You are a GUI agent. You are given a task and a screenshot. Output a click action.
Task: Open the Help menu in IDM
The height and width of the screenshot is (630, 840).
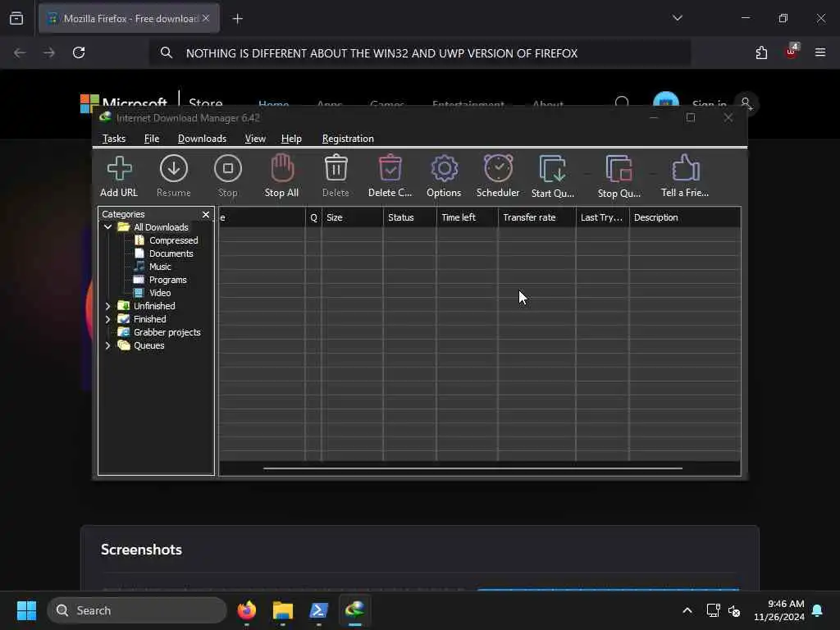pyautogui.click(x=291, y=138)
